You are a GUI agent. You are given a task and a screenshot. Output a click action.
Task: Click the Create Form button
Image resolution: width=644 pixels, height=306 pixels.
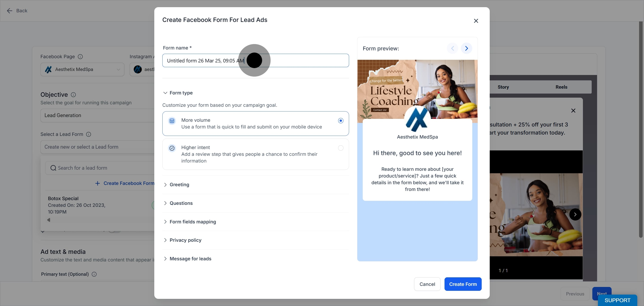tap(463, 284)
